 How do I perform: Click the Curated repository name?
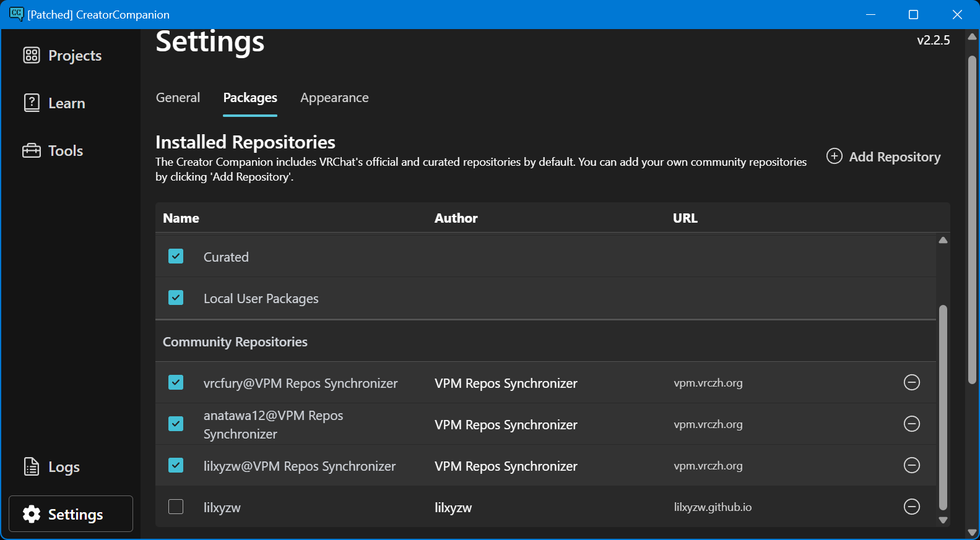(x=226, y=257)
